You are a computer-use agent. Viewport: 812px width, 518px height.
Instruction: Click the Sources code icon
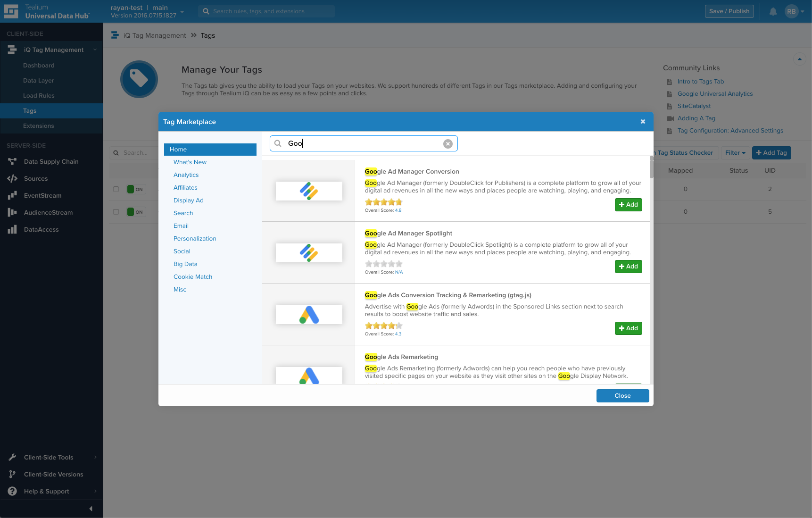(x=12, y=178)
